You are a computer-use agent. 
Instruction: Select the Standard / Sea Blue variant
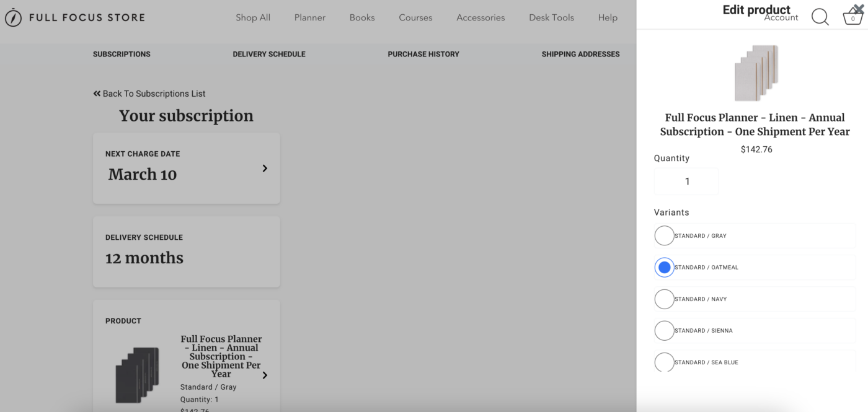click(664, 362)
